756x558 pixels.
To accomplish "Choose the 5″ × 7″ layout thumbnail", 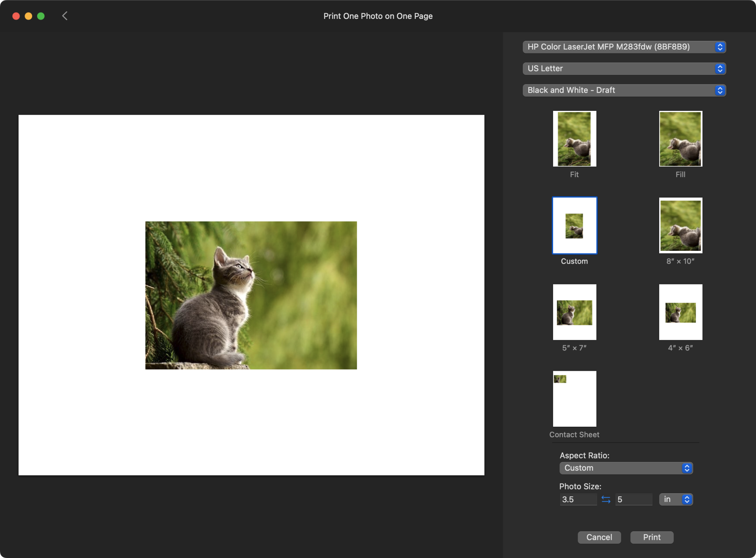I will coord(575,312).
